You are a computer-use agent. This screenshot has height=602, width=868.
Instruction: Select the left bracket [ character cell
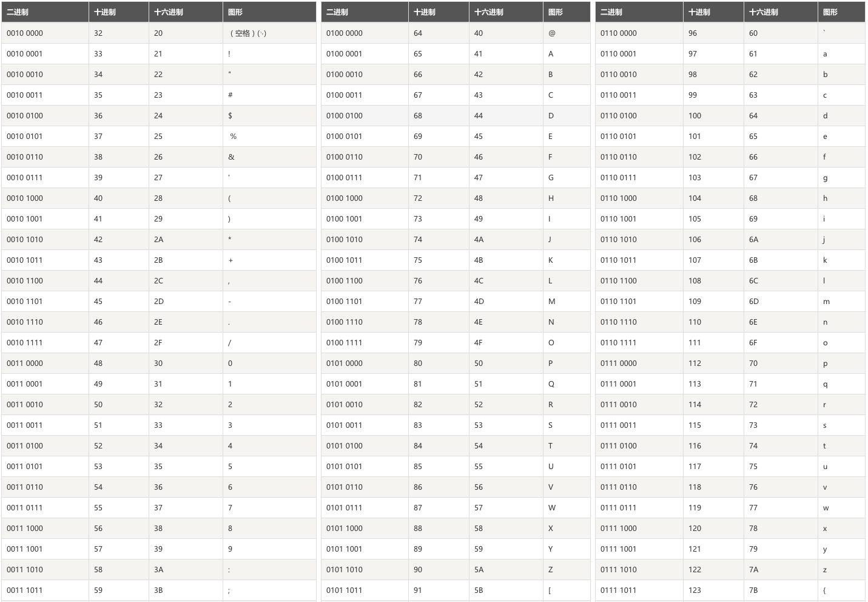(x=550, y=590)
